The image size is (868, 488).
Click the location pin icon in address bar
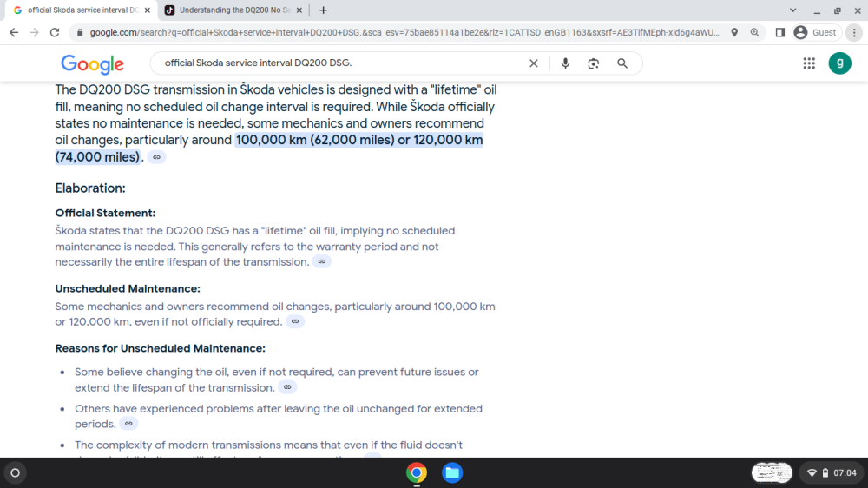coord(734,33)
